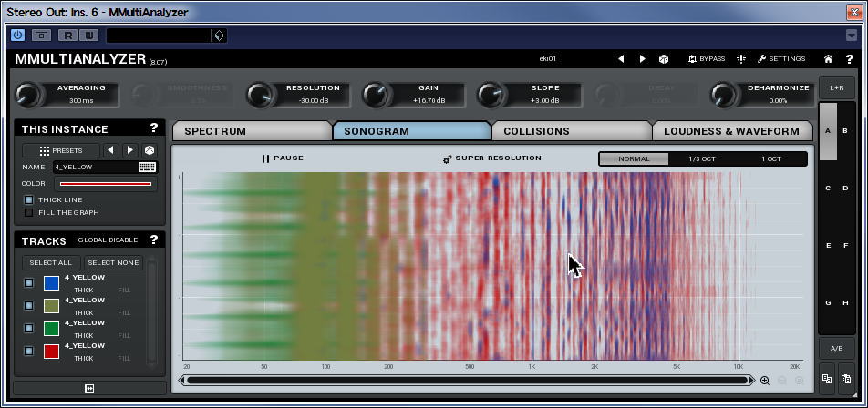Go to next preset in top bar
868x408 pixels.
point(642,58)
